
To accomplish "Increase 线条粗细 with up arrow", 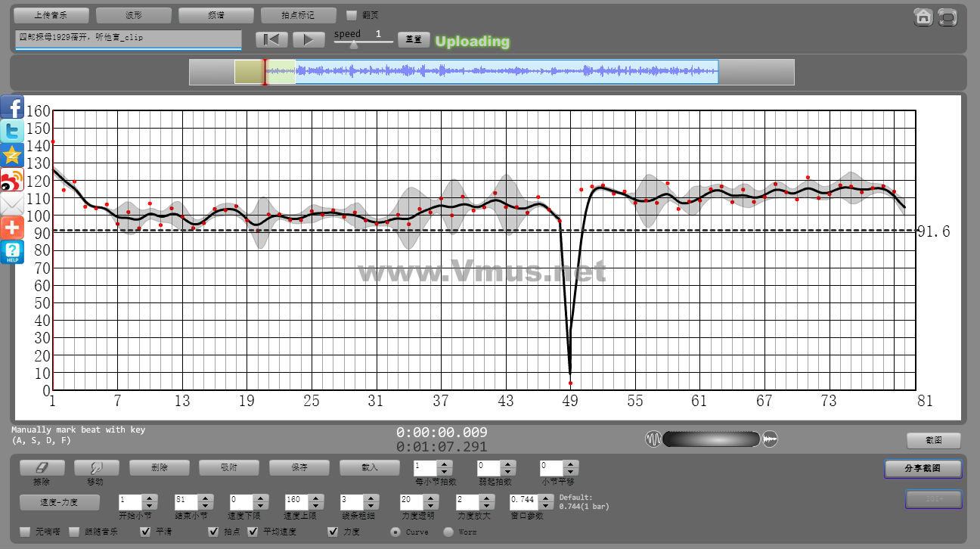I will (x=372, y=498).
